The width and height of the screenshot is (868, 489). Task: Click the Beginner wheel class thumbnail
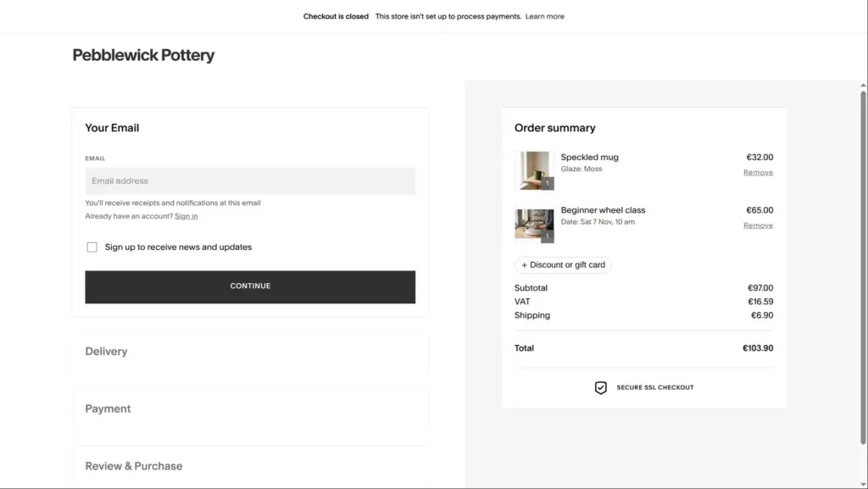tap(534, 224)
